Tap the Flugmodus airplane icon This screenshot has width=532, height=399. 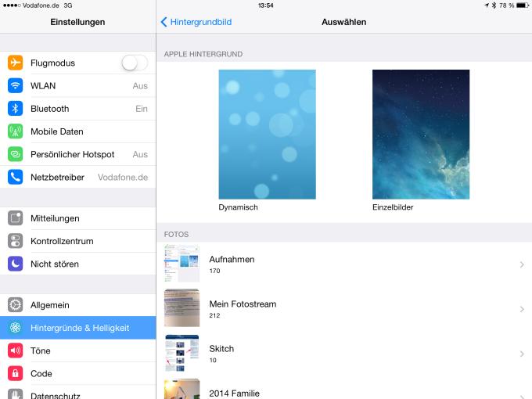[16, 63]
